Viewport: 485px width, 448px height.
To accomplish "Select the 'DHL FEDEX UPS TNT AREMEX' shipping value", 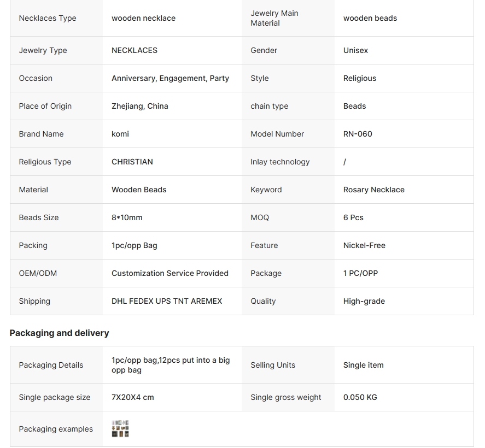I will (167, 301).
